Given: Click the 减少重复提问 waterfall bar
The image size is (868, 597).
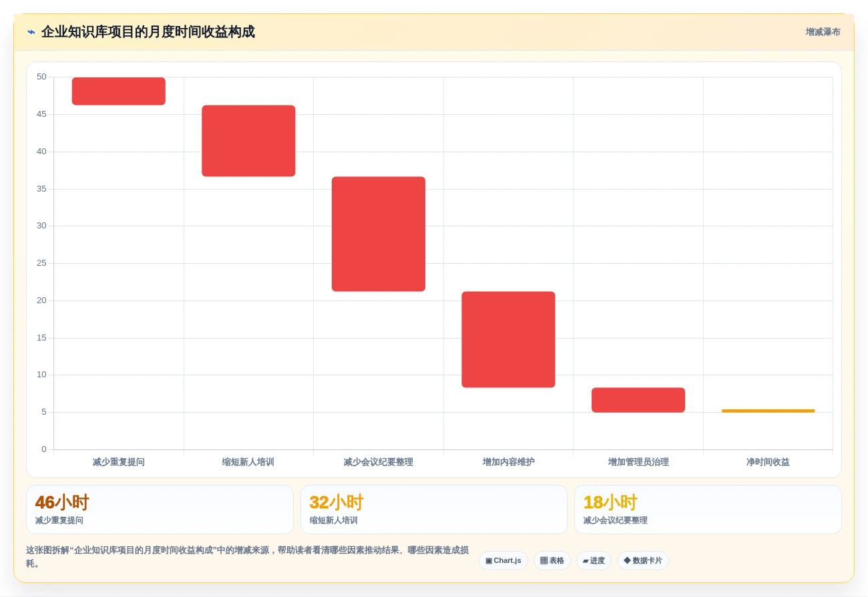Looking at the screenshot, I should [x=119, y=91].
